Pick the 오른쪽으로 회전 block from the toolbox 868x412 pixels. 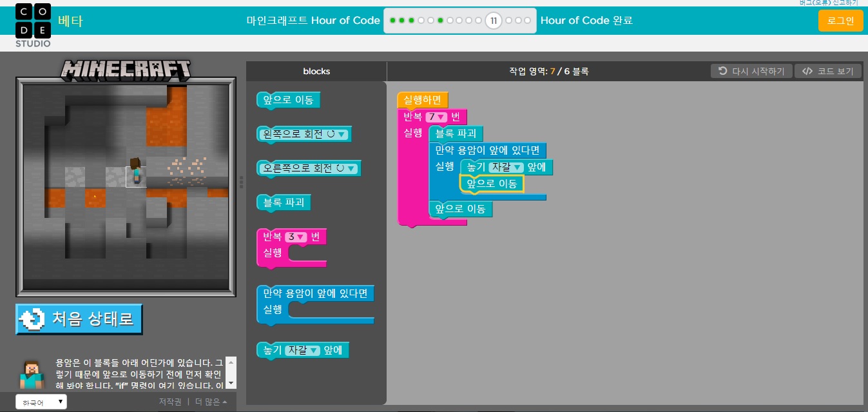pos(308,168)
